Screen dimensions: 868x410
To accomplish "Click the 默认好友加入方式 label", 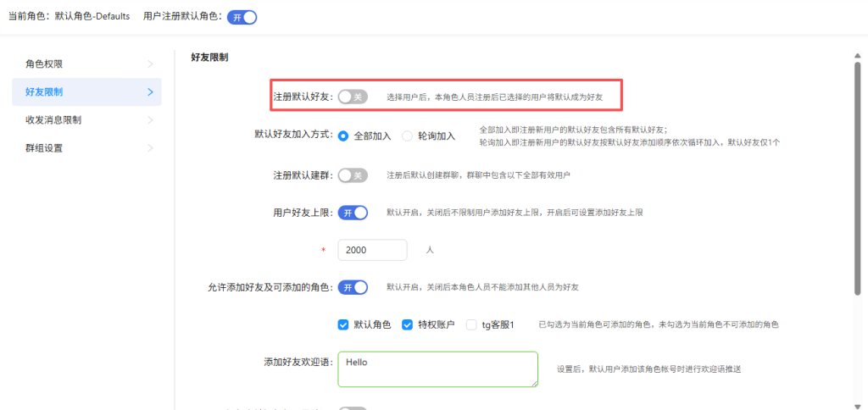I will [294, 134].
